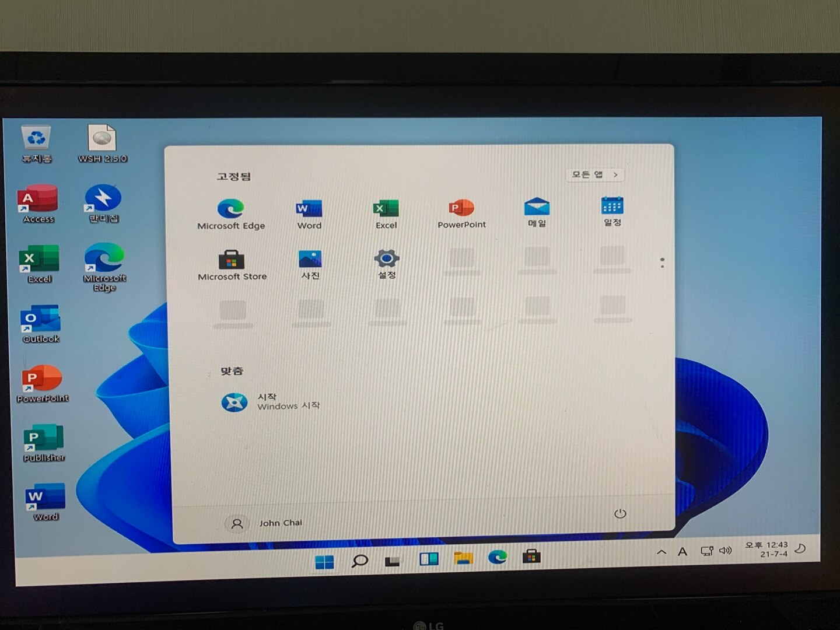
Task: Open the volume control tray icon
Action: pyautogui.click(x=725, y=550)
